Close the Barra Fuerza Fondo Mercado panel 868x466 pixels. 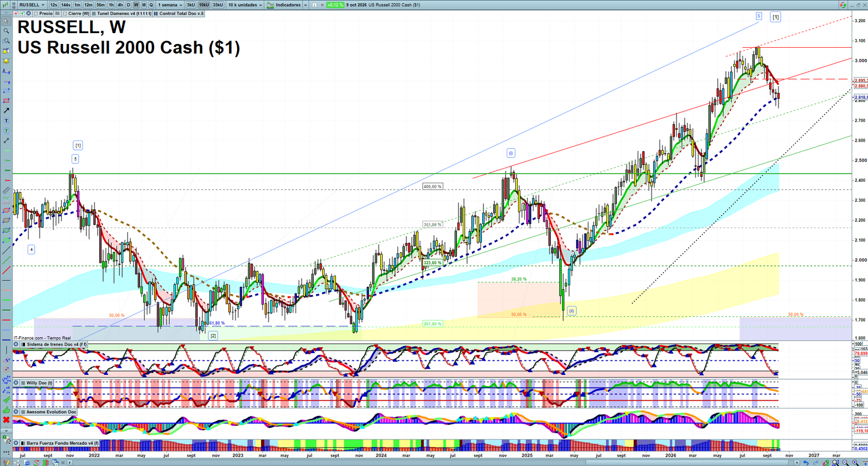click(x=16, y=443)
